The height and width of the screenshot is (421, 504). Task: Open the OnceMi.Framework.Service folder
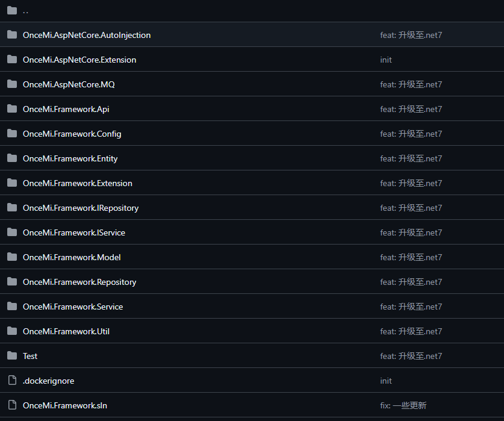pos(73,307)
